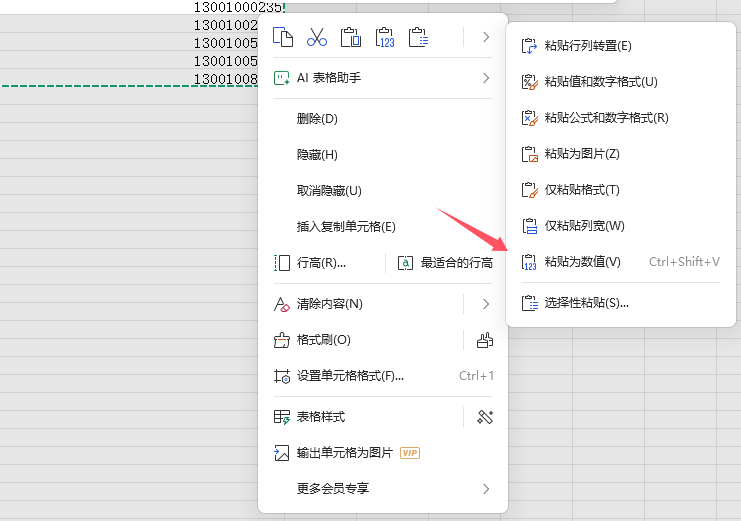Expand the AI 表格助手 submenu

point(486,78)
